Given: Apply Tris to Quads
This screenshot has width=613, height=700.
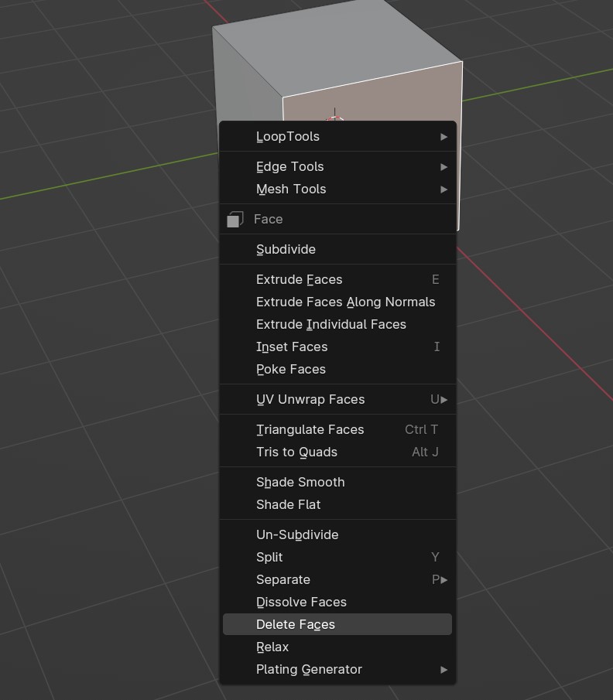Looking at the screenshot, I should click(x=296, y=452).
